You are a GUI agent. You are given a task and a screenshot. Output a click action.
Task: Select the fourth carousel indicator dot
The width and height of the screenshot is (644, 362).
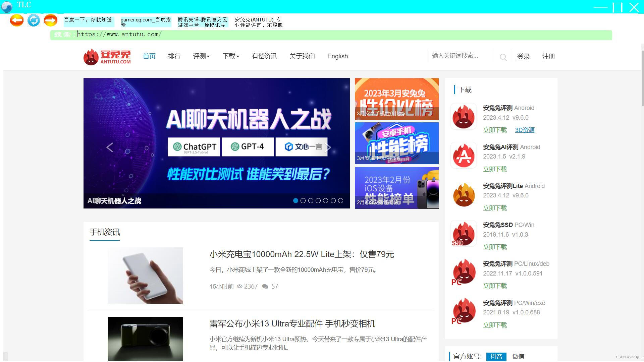pyautogui.click(x=318, y=201)
